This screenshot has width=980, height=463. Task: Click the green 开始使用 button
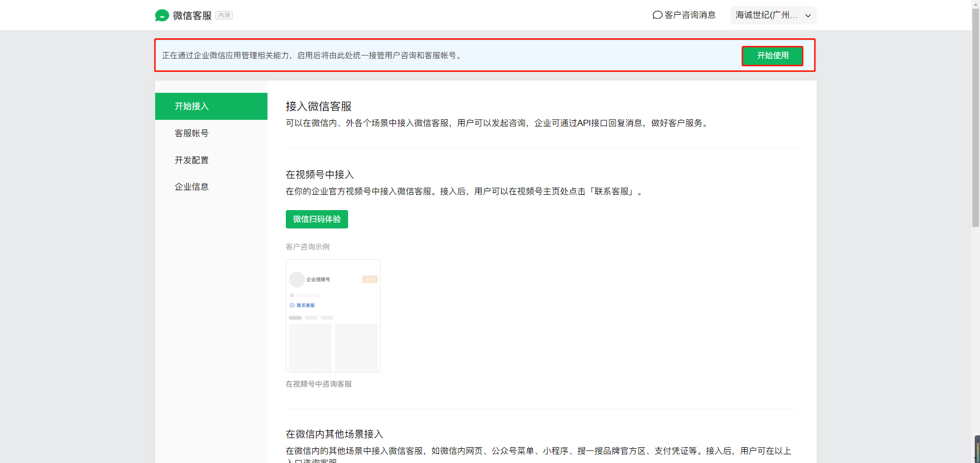tap(772, 56)
